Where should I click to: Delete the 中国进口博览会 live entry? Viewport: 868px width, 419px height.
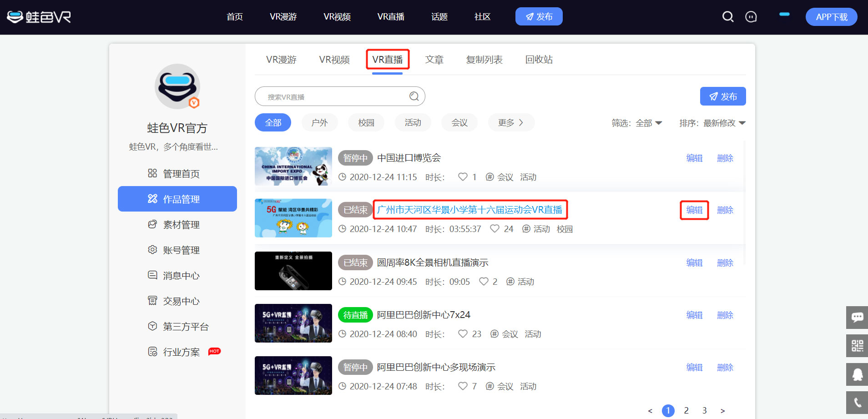point(725,158)
